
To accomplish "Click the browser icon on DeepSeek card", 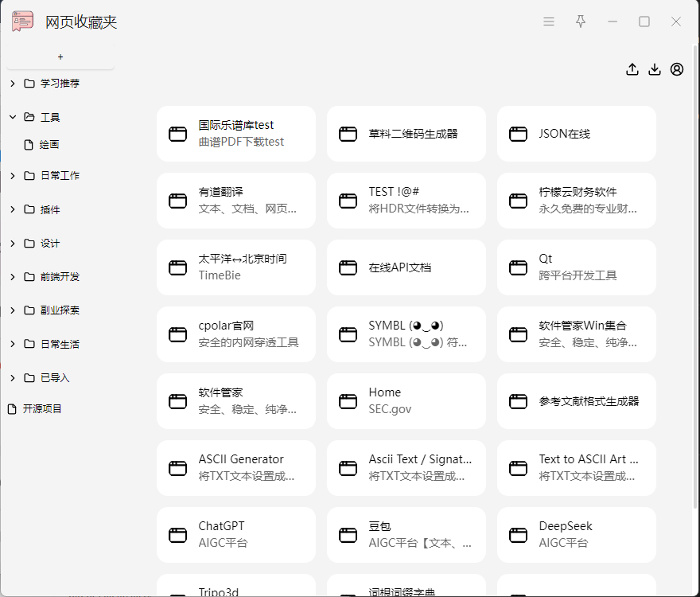I will (x=519, y=535).
